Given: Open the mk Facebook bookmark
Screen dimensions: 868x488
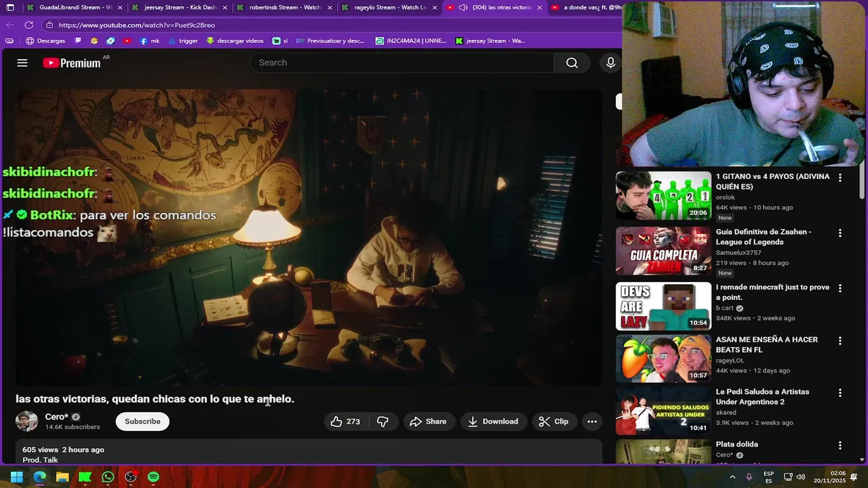Looking at the screenshot, I should 150,41.
